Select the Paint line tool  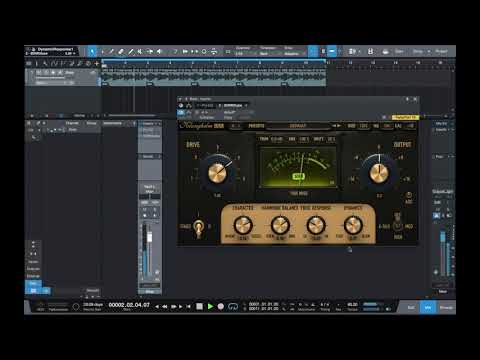click(x=131, y=51)
